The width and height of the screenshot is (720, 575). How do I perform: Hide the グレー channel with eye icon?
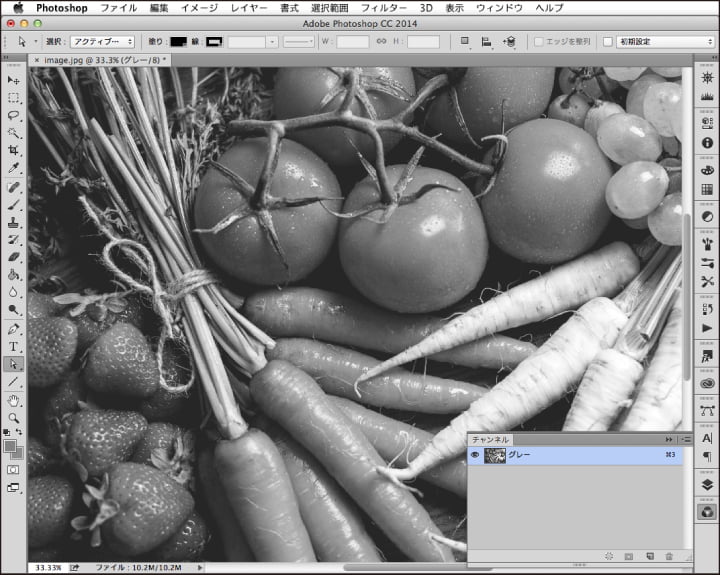pos(475,455)
